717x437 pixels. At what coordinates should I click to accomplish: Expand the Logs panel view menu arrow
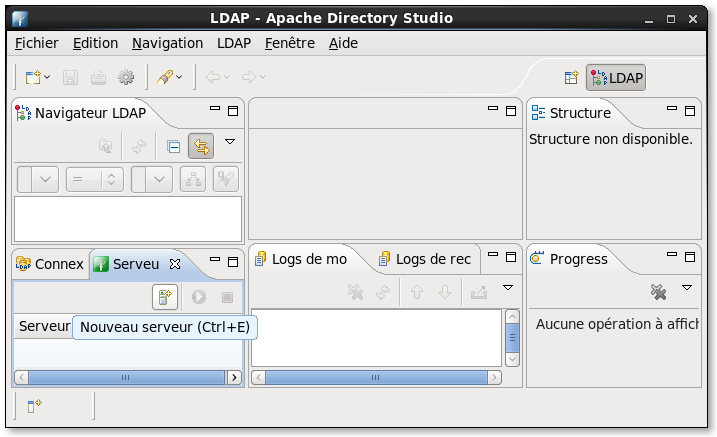(508, 288)
